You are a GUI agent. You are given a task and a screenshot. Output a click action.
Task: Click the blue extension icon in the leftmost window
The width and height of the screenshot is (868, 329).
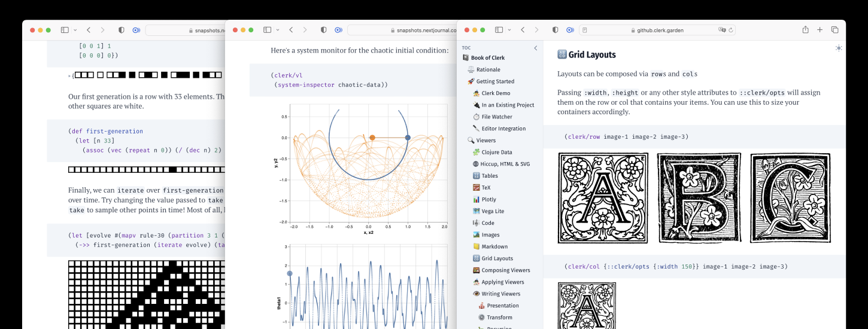(136, 30)
